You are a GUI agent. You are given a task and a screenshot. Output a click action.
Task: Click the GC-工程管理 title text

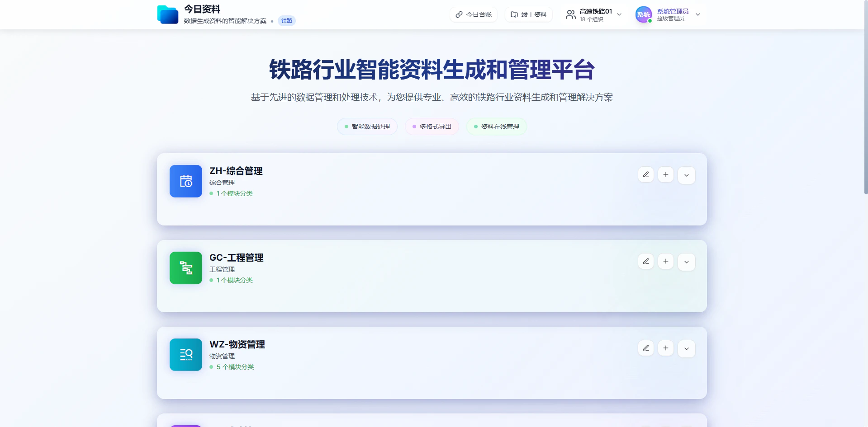[237, 258]
